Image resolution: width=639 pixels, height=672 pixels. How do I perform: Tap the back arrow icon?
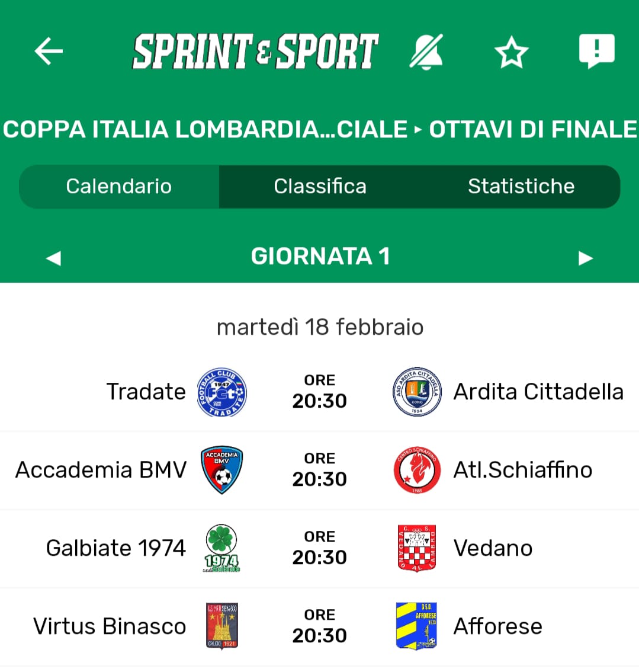coord(49,51)
